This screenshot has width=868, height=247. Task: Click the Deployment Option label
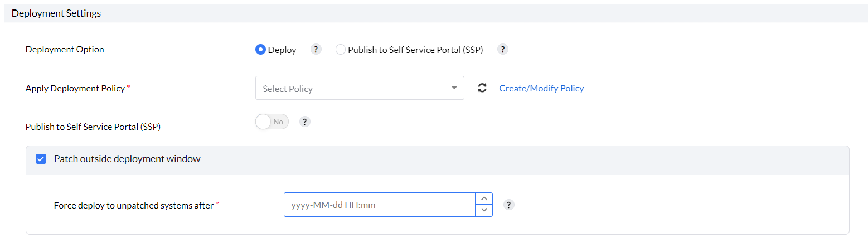(65, 49)
